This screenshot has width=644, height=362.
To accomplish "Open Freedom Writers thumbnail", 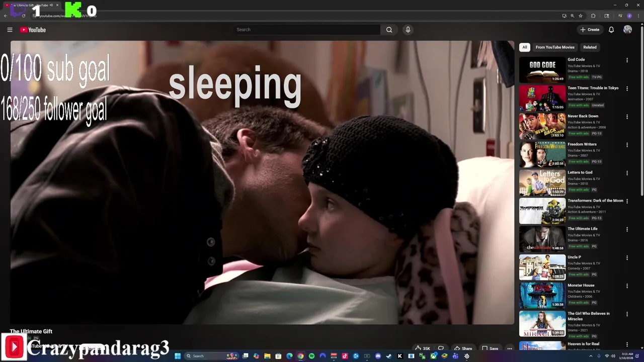I will coord(542,154).
